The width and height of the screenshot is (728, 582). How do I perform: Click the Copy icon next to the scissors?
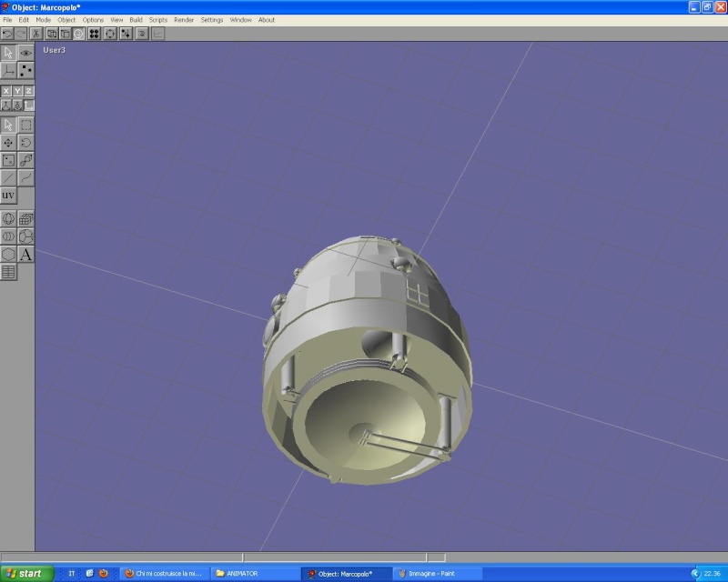52,34
